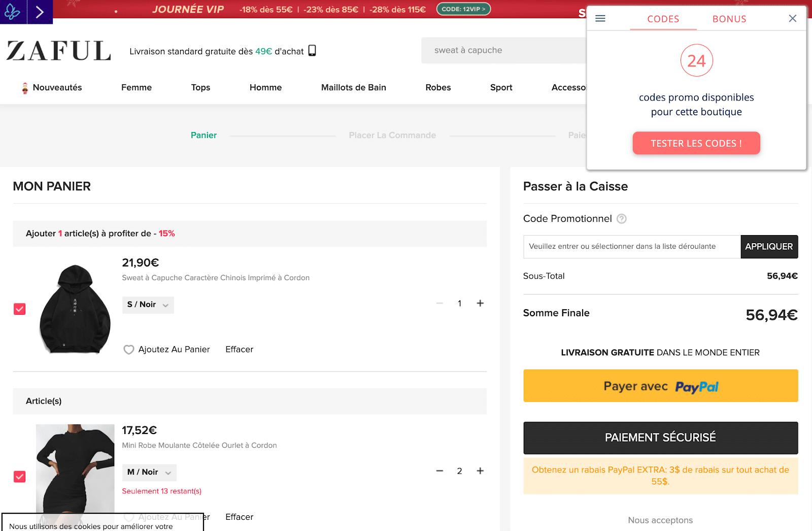Click the JOURNÉE VIP banner text
The width and height of the screenshot is (812, 531).
click(188, 9)
